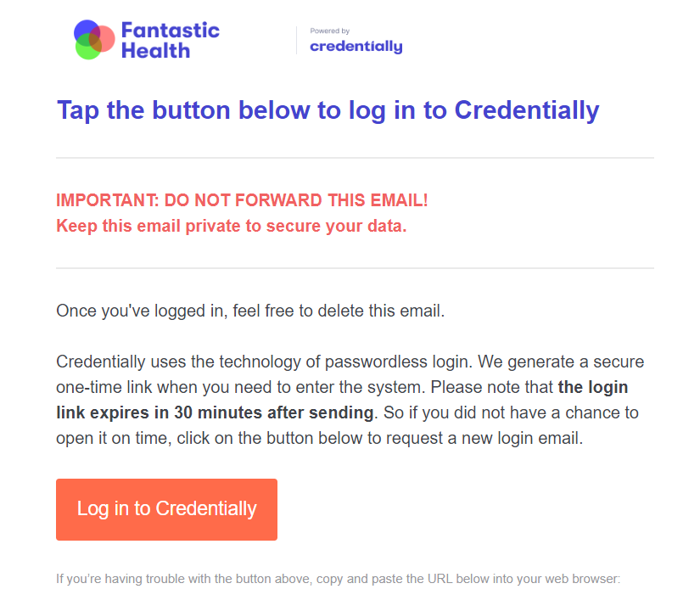Click the 'DO NOT FORWARD THIS EMAIL' warning
Viewport: 700px width, 589px height.
242,200
